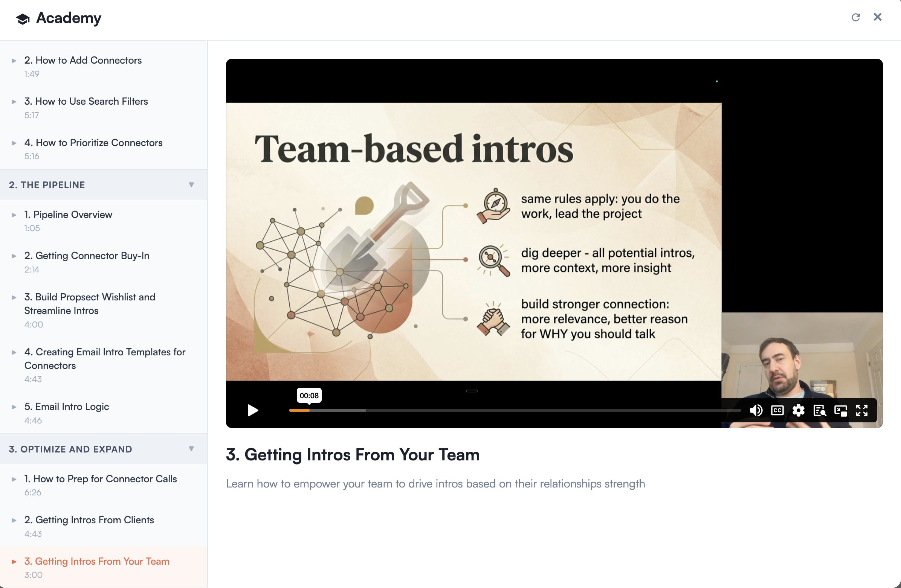The height and width of the screenshot is (588, 901).
Task: Collapse the '2. THE PIPELINE' section
Action: pyautogui.click(x=191, y=185)
